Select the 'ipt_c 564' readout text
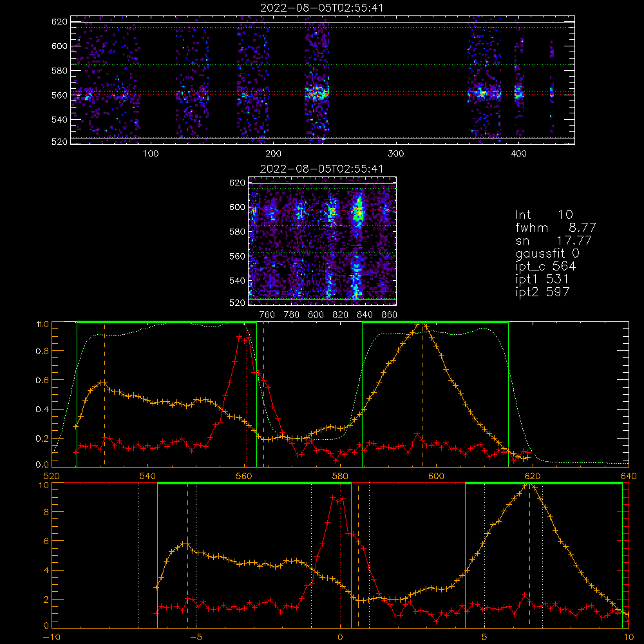Viewport: 644px width, 644px height. 545,267
